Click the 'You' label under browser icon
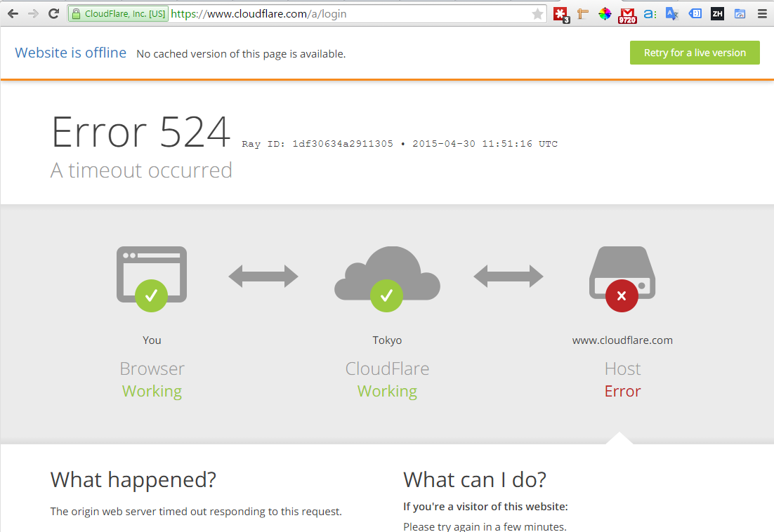774x532 pixels. coord(152,340)
